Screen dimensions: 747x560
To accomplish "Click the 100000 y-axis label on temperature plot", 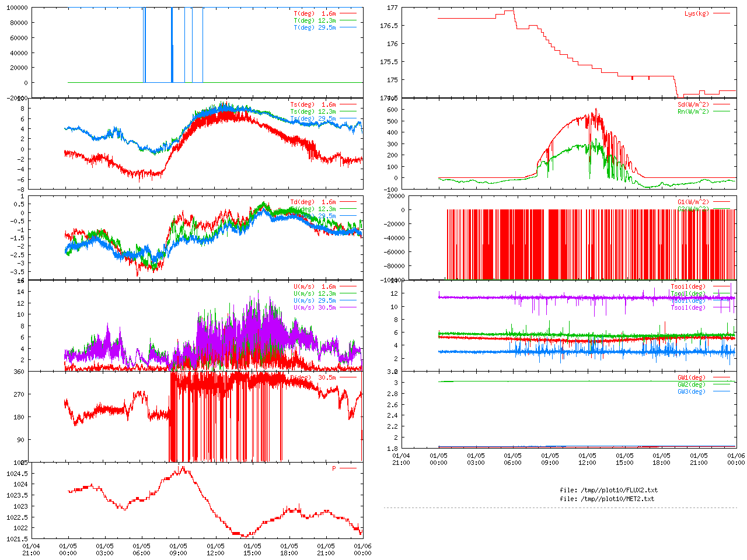I will [x=17, y=8].
